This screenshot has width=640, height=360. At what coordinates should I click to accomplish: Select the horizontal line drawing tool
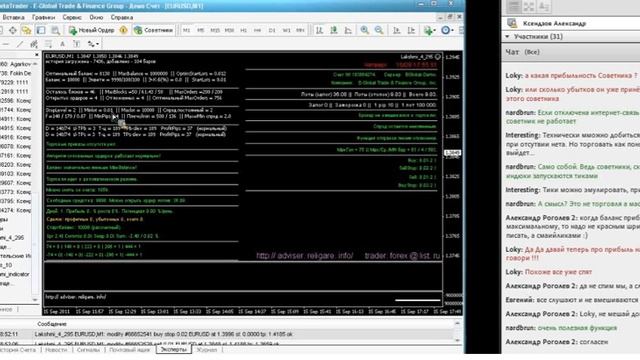pyautogui.click(x=6, y=44)
